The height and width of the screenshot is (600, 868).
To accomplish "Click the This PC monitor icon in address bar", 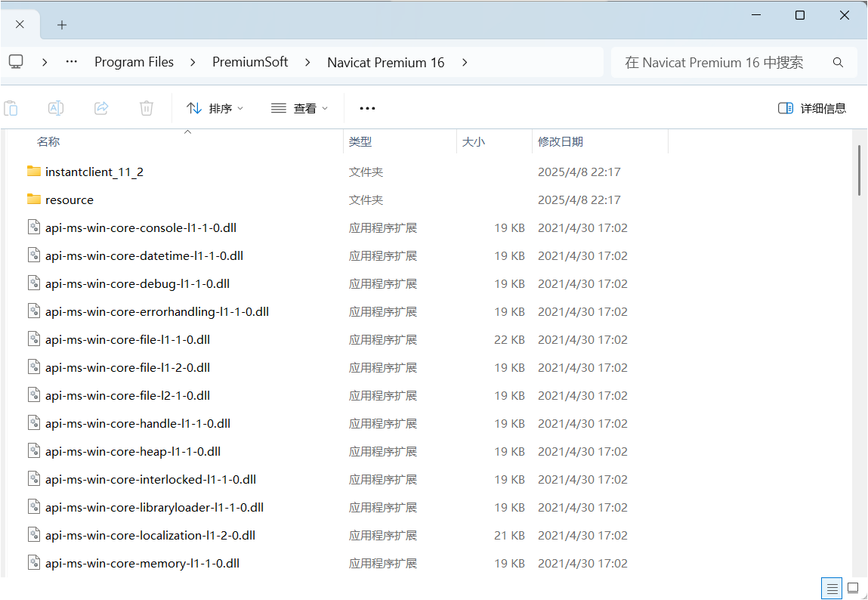I will tap(16, 62).
